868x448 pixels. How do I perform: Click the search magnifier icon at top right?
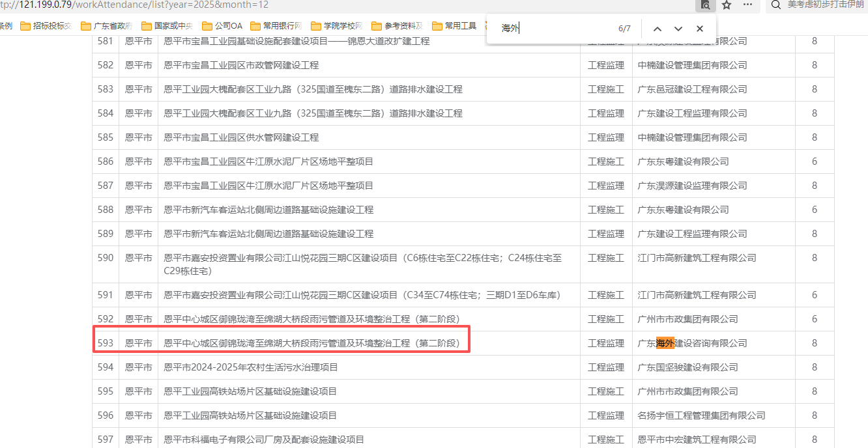pos(775,5)
